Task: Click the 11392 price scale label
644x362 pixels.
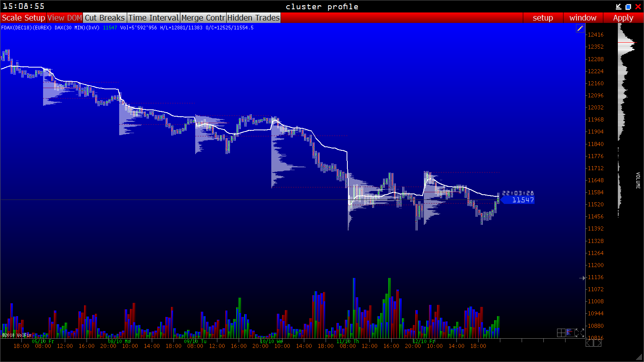Action: pyautogui.click(x=596, y=229)
